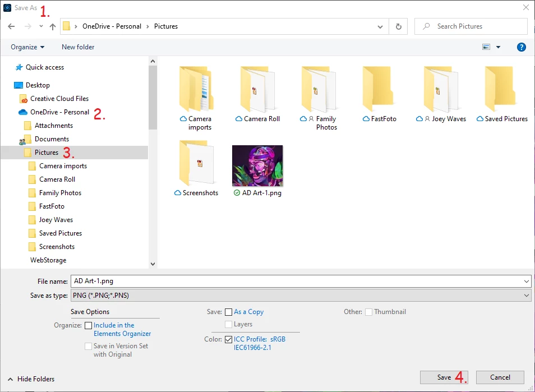Select OneDrive - Personal in tree
535x392 pixels.
pyautogui.click(x=59, y=112)
